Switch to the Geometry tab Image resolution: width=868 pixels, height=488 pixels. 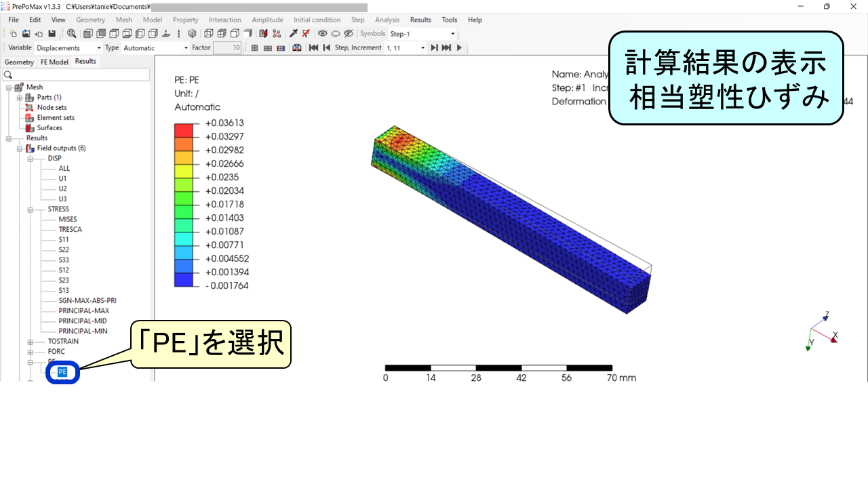click(19, 62)
